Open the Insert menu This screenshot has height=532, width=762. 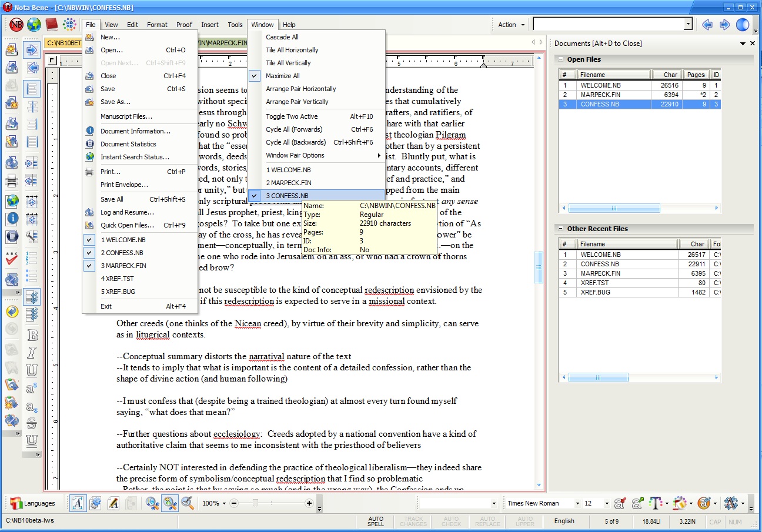tap(210, 25)
